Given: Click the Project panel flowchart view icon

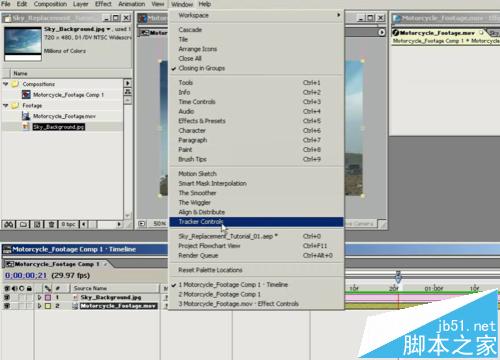Looking at the screenshot, I should point(127,92).
